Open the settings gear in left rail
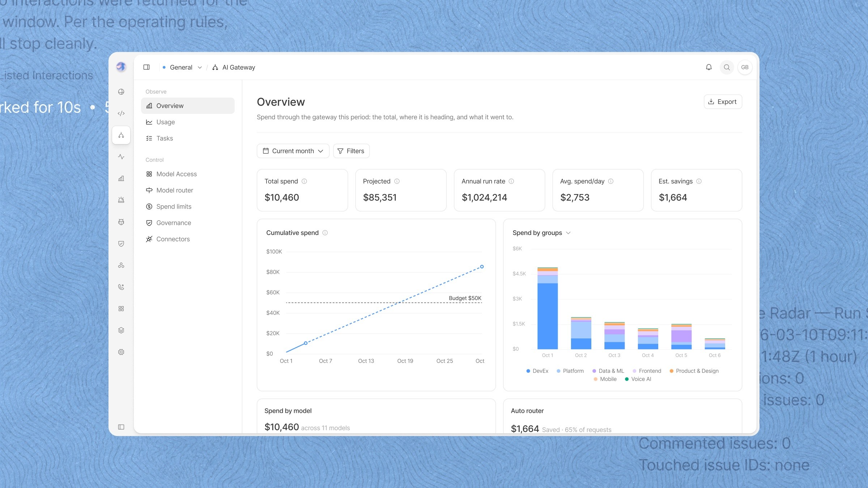The image size is (868, 488). pos(121,352)
